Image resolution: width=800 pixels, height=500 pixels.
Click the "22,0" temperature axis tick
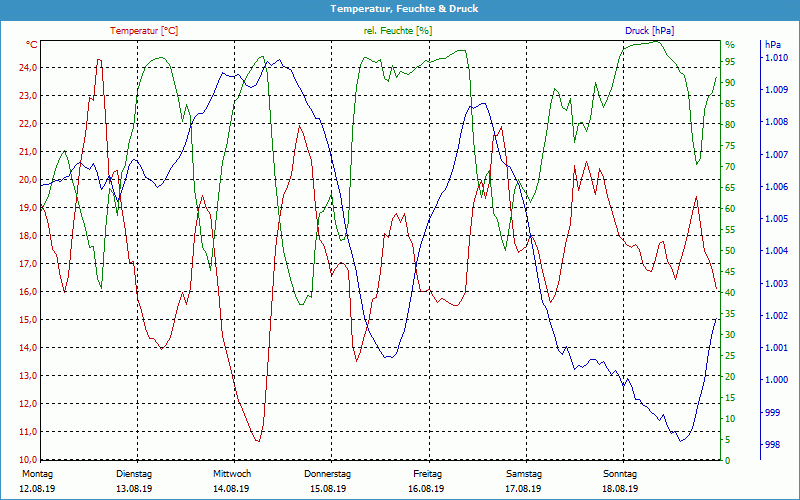(28, 123)
